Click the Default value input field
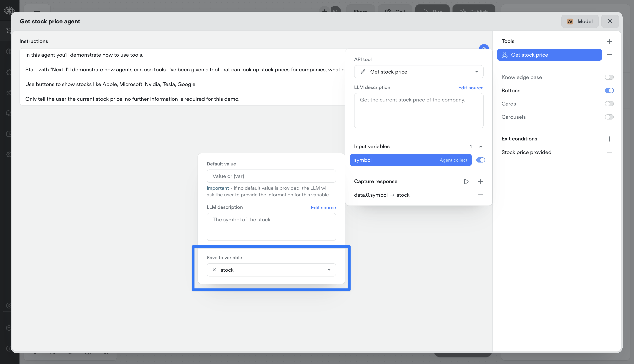 point(271,176)
